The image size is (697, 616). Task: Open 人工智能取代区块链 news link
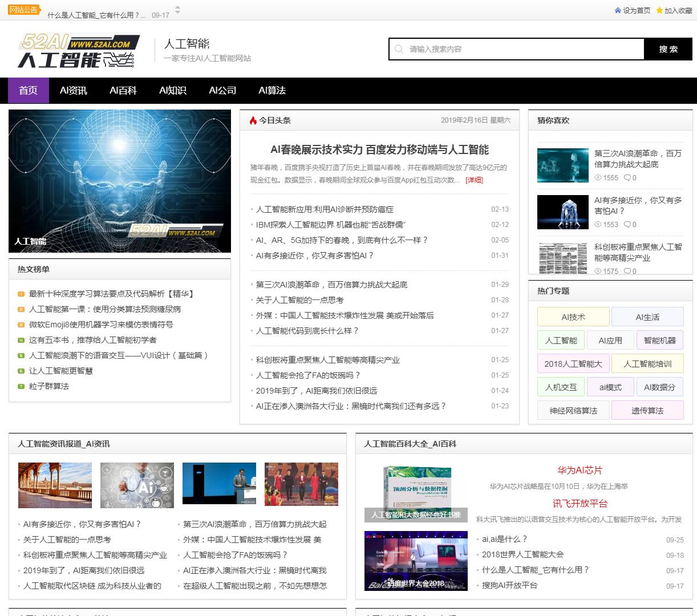tap(92, 586)
